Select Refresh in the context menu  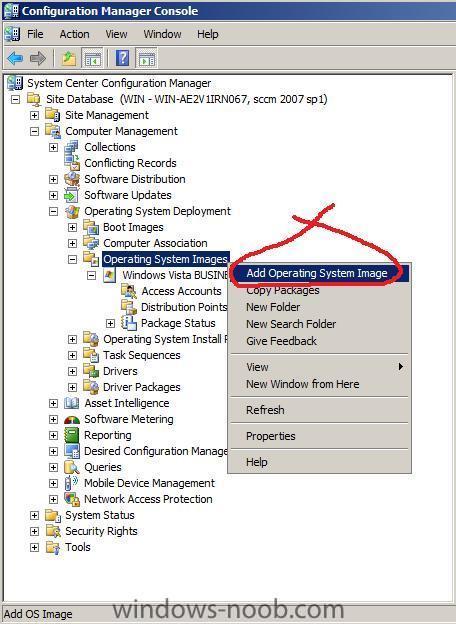coord(265,410)
